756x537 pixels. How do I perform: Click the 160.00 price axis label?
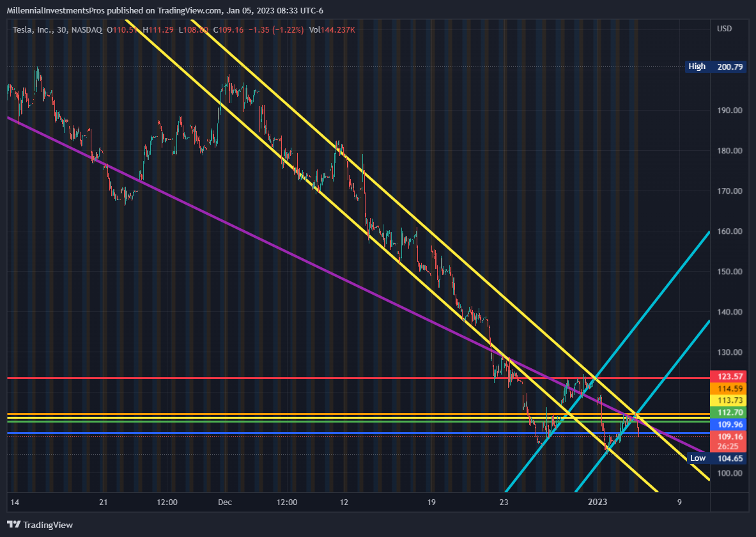(x=730, y=231)
